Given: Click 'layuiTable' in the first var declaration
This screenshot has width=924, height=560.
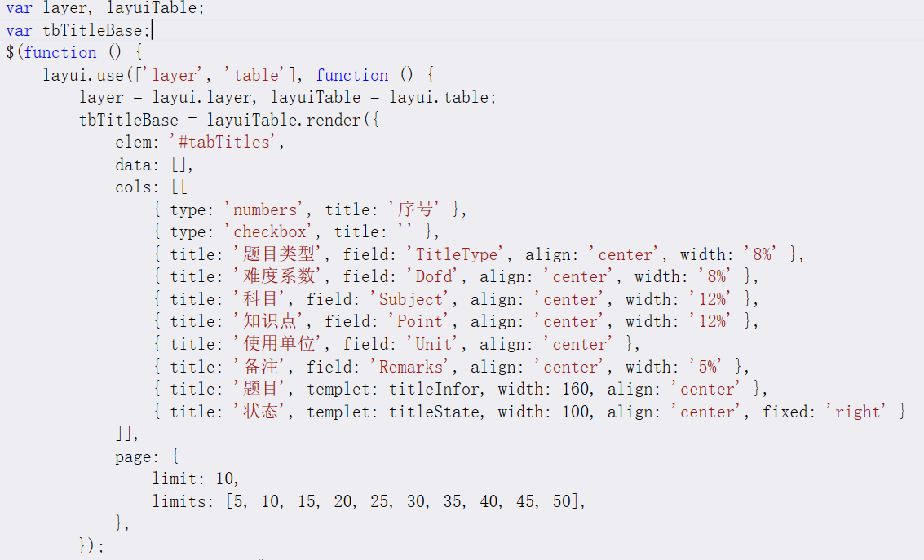Looking at the screenshot, I should tap(152, 7).
